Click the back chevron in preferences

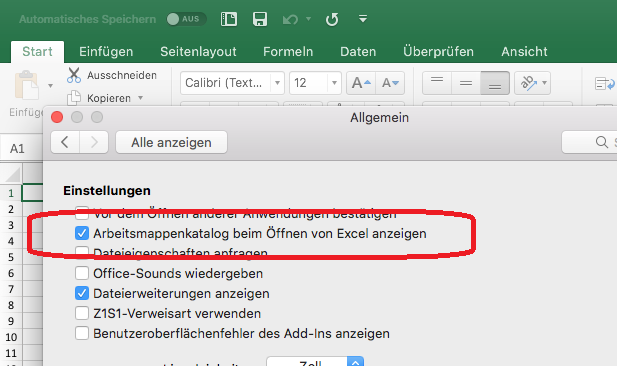point(65,142)
